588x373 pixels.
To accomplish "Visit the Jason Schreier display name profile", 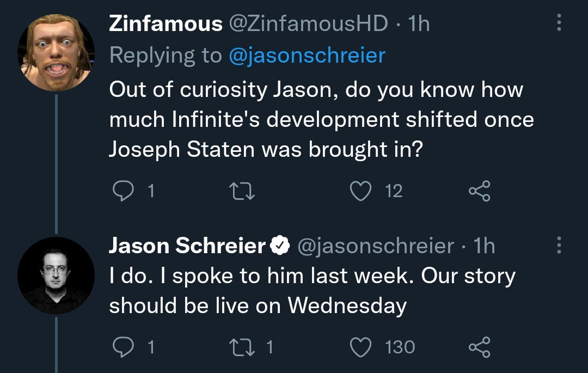I will click(x=187, y=246).
